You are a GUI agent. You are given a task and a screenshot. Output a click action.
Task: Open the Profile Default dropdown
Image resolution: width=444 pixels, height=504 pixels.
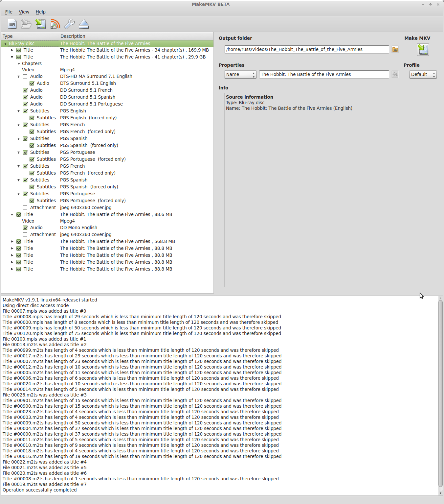coord(423,75)
